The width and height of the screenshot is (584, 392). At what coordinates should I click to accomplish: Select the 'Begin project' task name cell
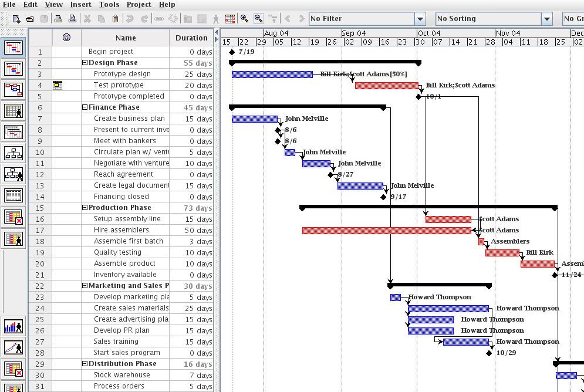[126, 52]
